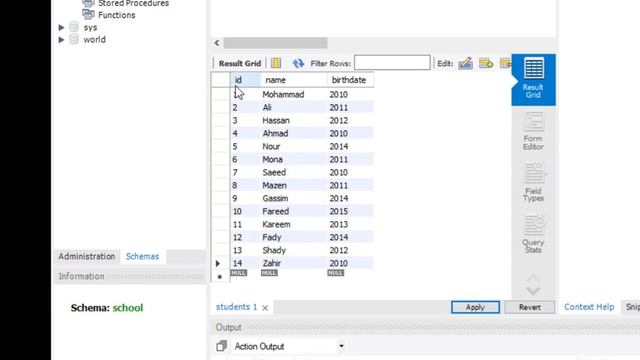Select the cell 'Fady'

[x=293, y=237]
